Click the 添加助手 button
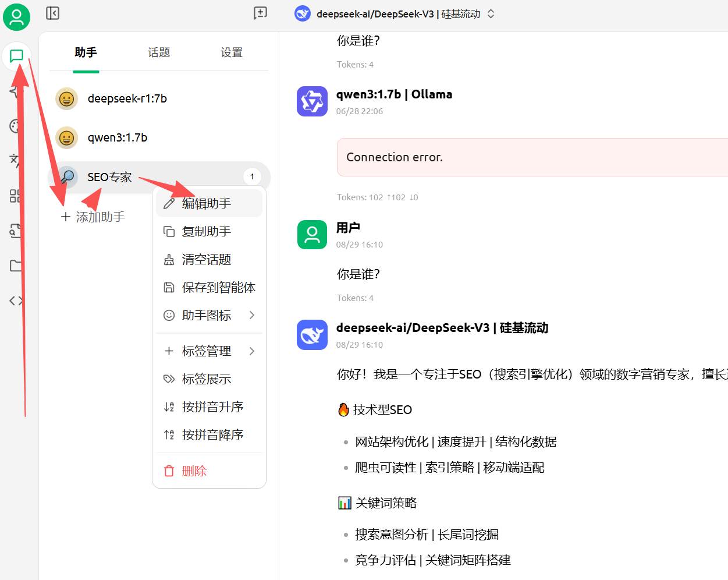The height and width of the screenshot is (580, 728). 93,217
